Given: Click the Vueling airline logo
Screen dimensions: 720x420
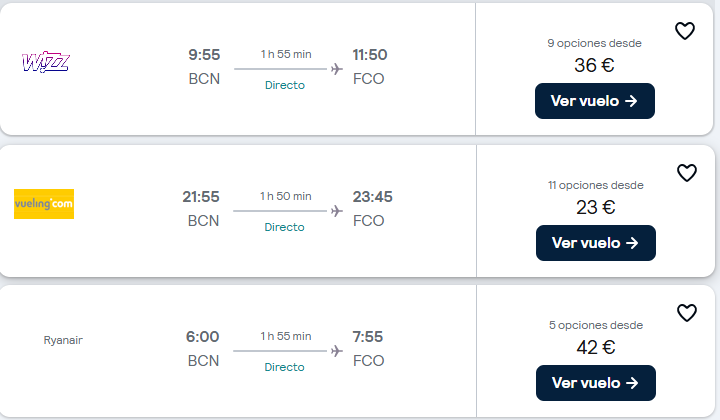Looking at the screenshot, I should pyautogui.click(x=44, y=204).
